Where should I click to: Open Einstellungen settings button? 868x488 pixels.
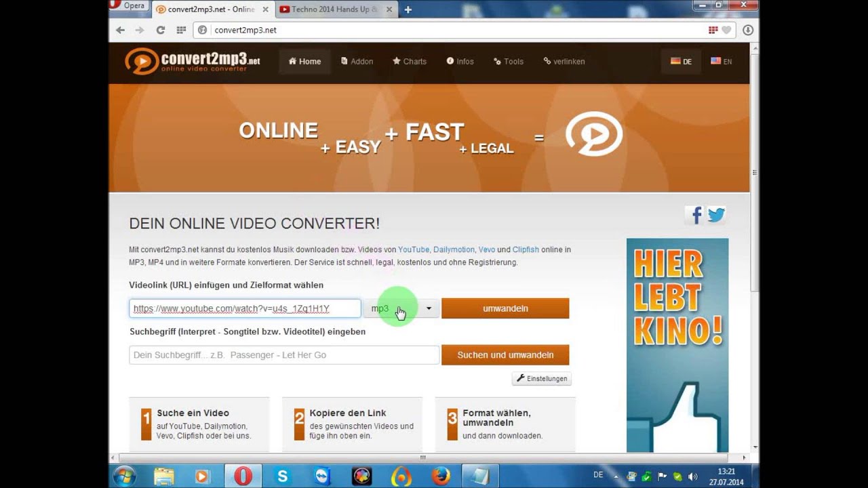click(x=541, y=378)
